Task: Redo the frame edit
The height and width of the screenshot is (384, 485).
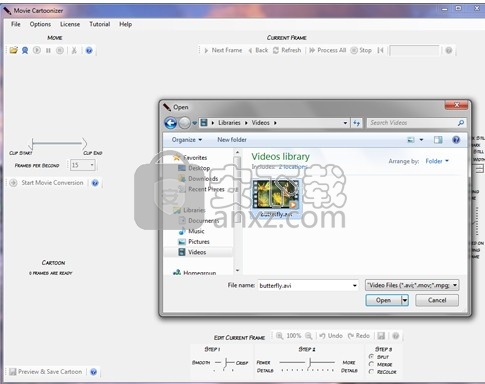Action: point(359,336)
